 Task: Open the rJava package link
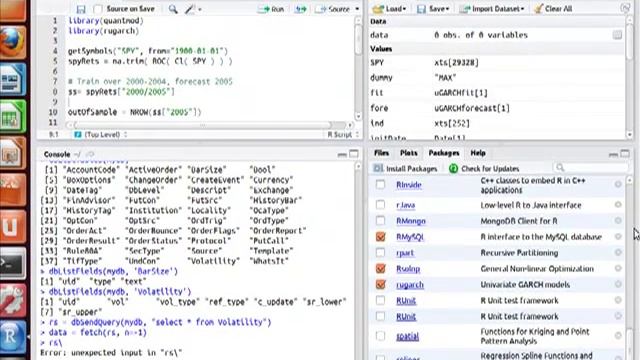coord(405,205)
